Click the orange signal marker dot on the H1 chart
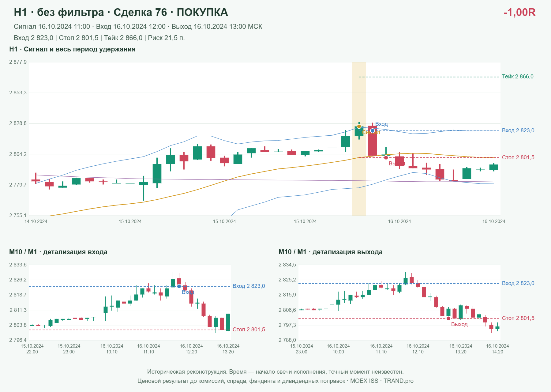Screen dimensions: 551x392 (x=359, y=126)
